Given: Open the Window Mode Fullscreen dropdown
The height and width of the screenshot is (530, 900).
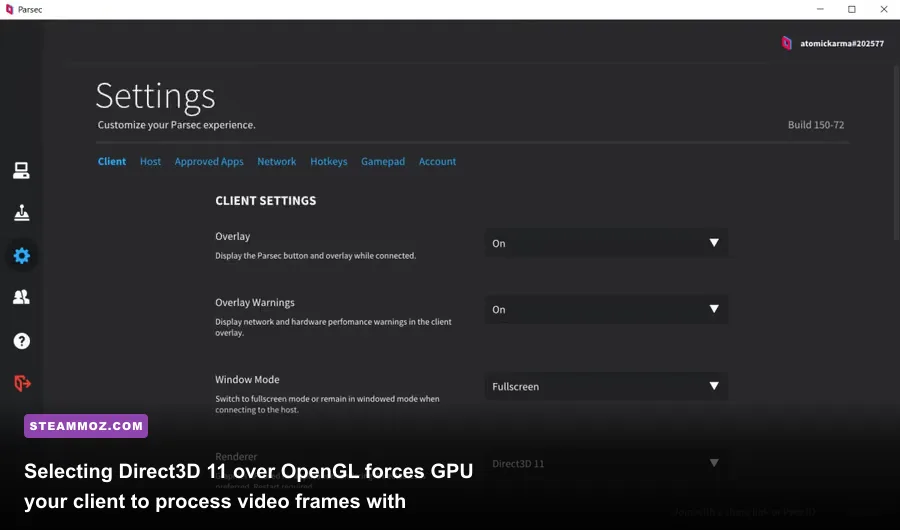Looking at the screenshot, I should (606, 386).
